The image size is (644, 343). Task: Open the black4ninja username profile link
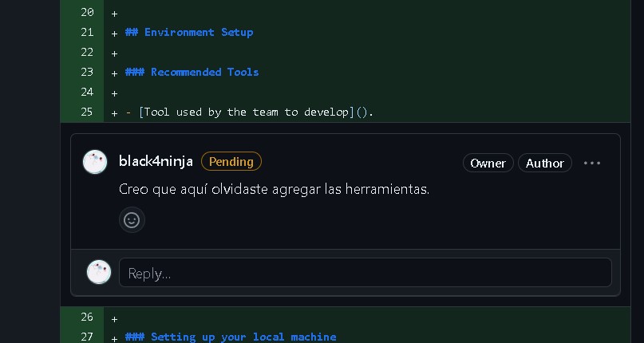click(156, 161)
